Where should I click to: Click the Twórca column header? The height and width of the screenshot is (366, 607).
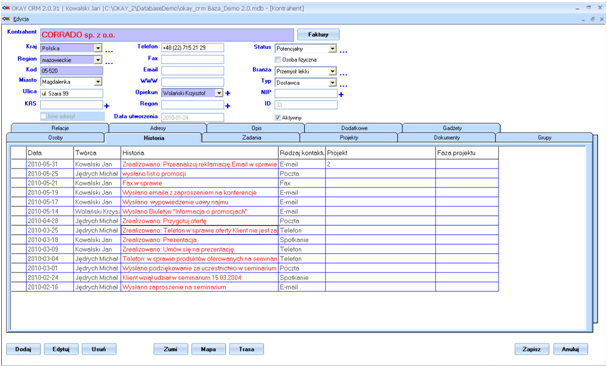[x=97, y=153]
